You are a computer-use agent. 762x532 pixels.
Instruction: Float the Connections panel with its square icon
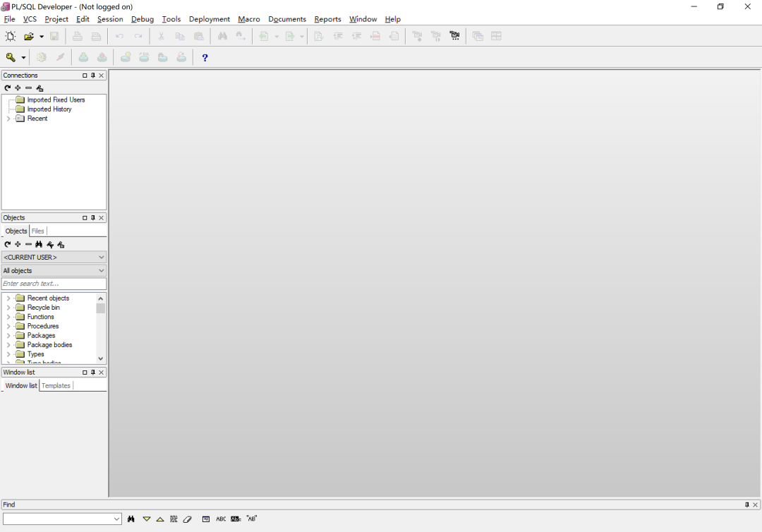point(85,75)
